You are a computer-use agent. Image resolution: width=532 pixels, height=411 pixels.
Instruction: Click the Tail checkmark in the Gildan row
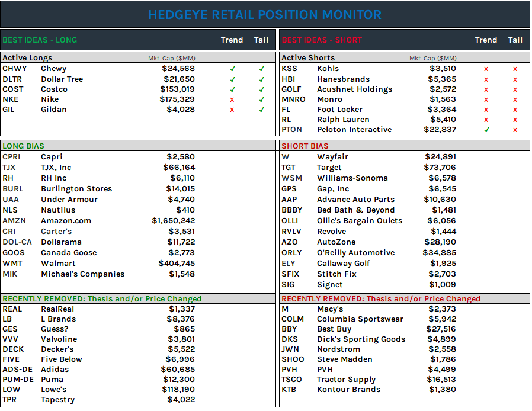(262, 110)
